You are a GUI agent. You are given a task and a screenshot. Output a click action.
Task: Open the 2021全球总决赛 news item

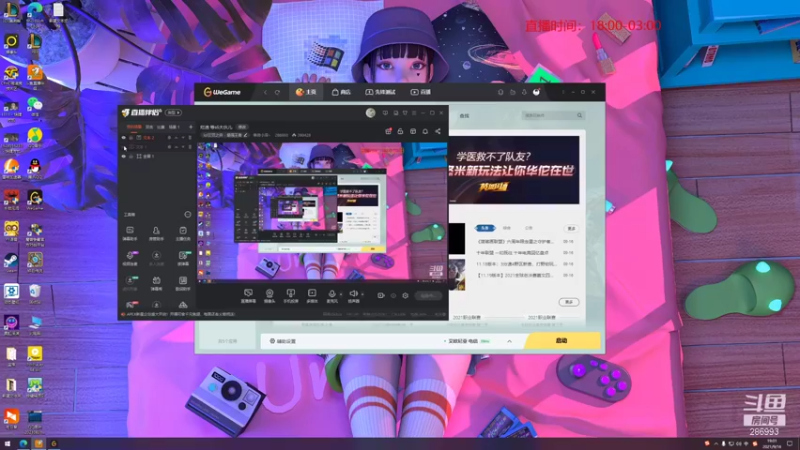point(514,275)
